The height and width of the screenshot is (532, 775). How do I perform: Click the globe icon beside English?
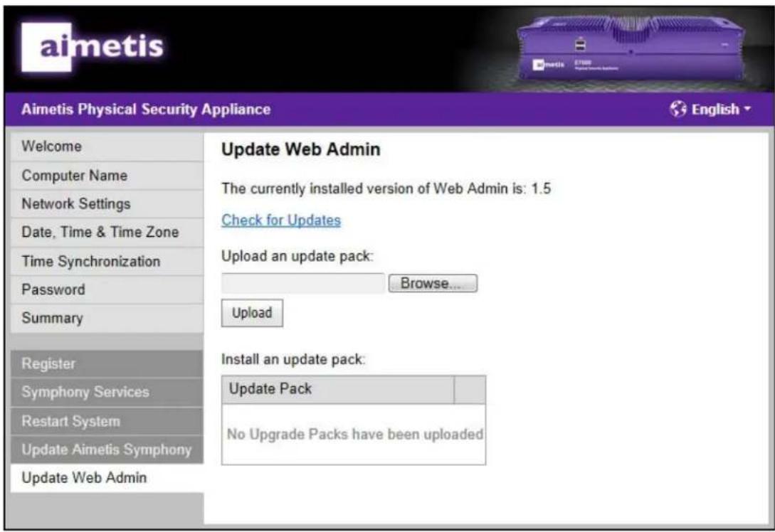click(678, 109)
